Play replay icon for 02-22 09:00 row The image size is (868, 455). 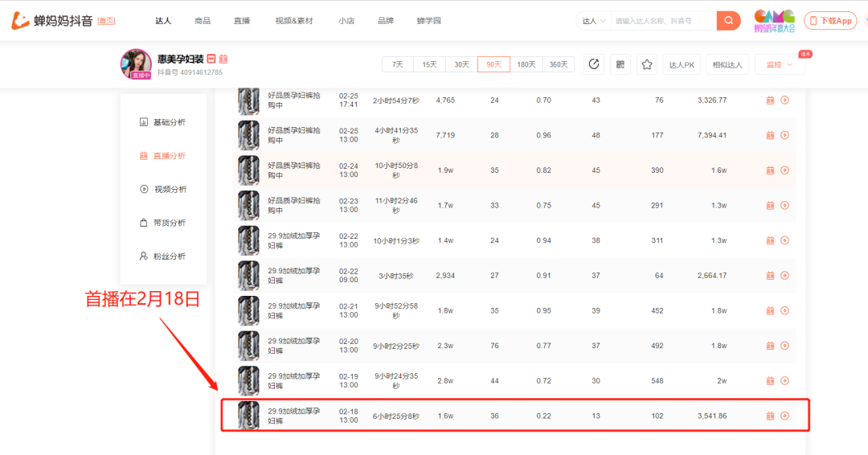point(785,275)
